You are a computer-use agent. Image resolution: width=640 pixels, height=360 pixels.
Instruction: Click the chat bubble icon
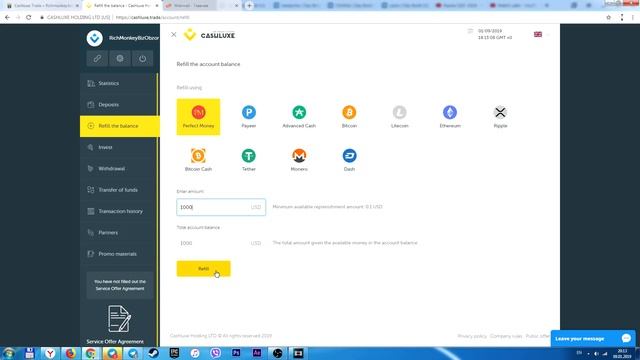(x=626, y=338)
